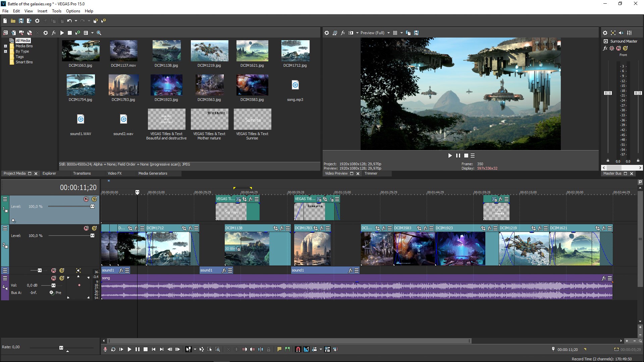
Task: Open the View menu in menu bar
Action: pyautogui.click(x=28, y=11)
